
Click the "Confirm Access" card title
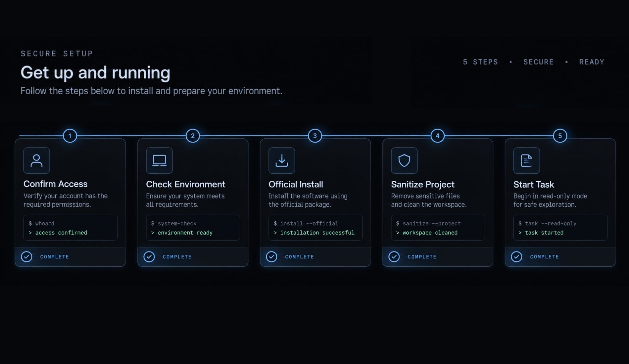pos(55,184)
